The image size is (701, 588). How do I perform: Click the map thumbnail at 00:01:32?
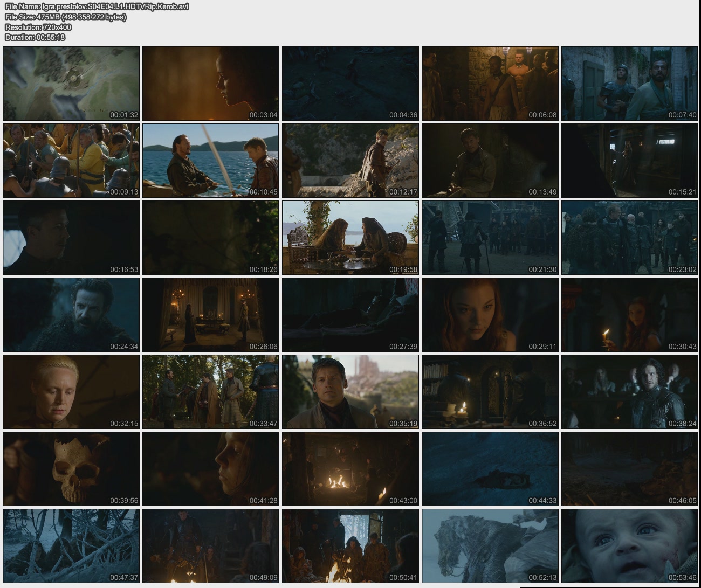coord(71,84)
